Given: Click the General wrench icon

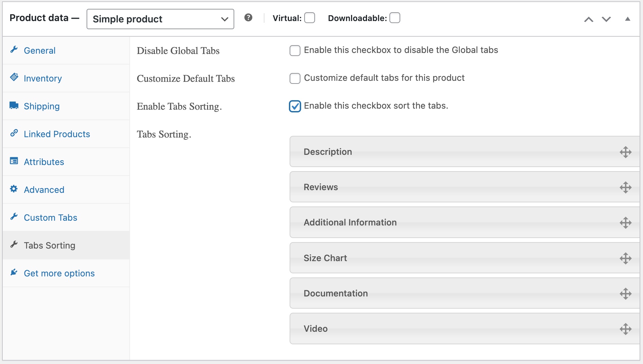Looking at the screenshot, I should (x=14, y=50).
